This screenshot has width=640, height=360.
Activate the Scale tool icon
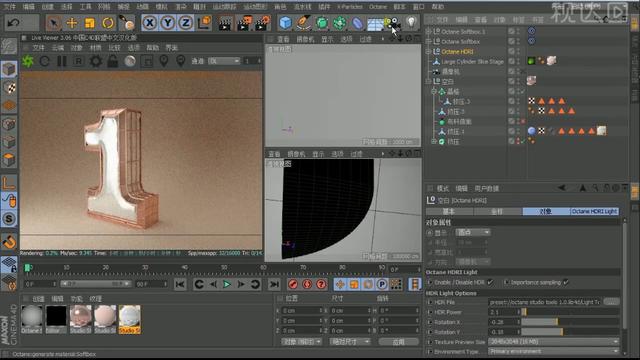pos(90,23)
